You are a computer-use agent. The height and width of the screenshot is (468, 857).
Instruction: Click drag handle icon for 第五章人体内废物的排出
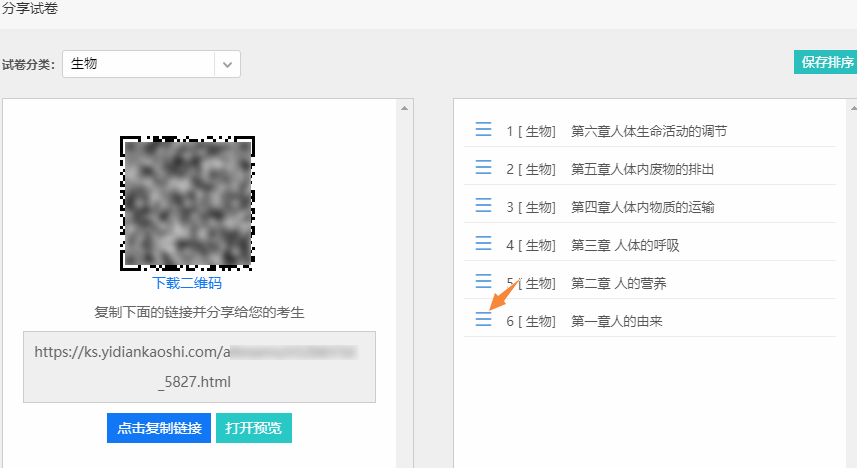(483, 167)
